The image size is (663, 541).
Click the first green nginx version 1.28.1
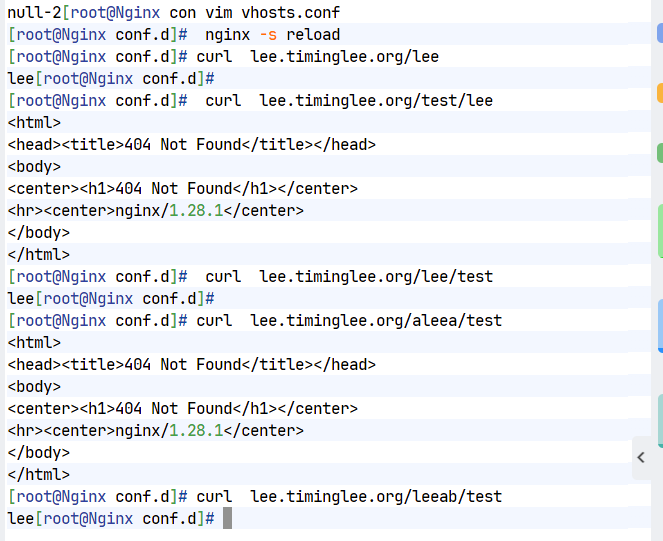tap(196, 211)
